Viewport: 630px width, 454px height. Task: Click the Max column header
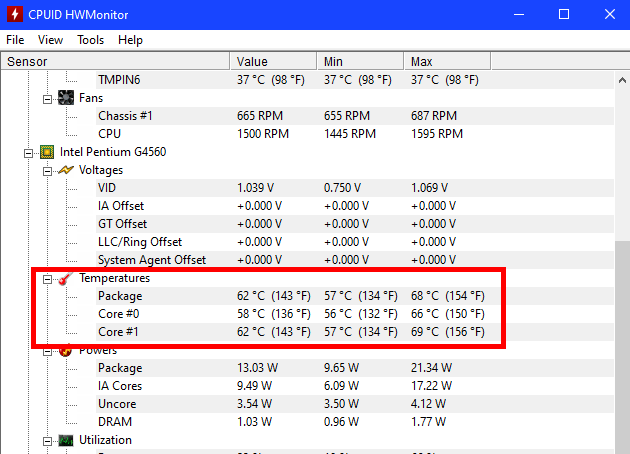447,61
